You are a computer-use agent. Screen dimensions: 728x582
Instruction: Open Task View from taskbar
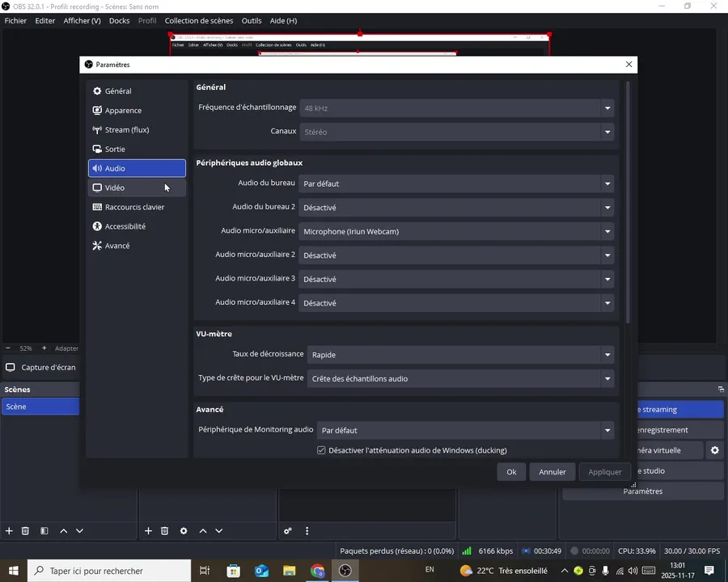click(205, 571)
